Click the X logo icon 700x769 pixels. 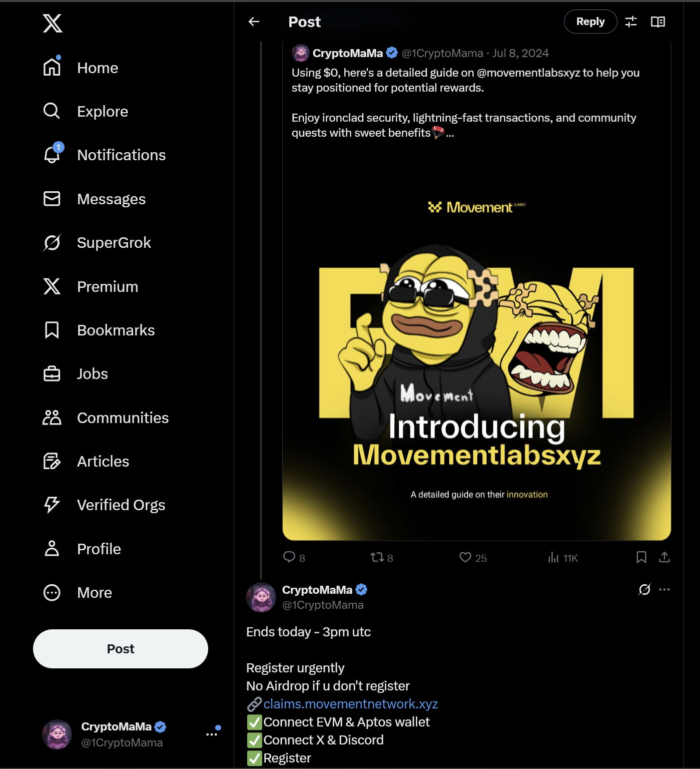[53, 23]
